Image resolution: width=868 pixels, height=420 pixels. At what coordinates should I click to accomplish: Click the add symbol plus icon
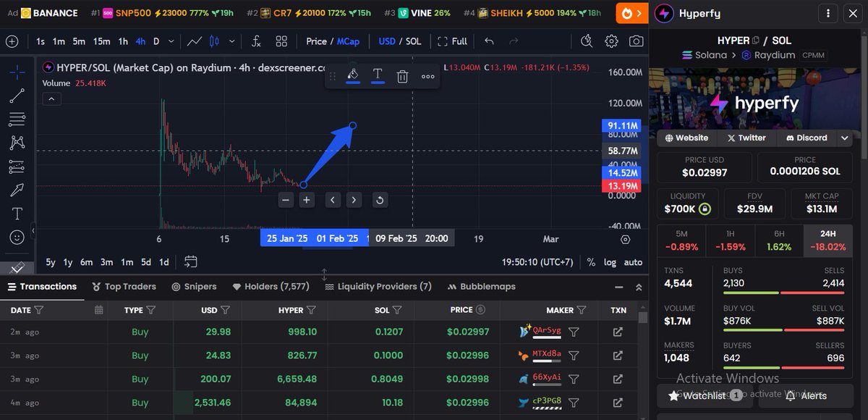pos(12,41)
